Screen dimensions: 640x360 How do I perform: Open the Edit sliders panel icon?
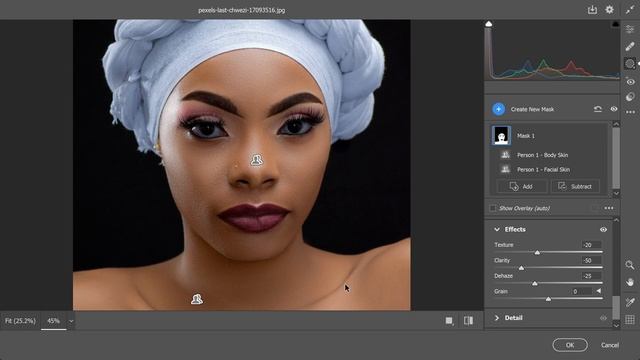click(x=630, y=29)
